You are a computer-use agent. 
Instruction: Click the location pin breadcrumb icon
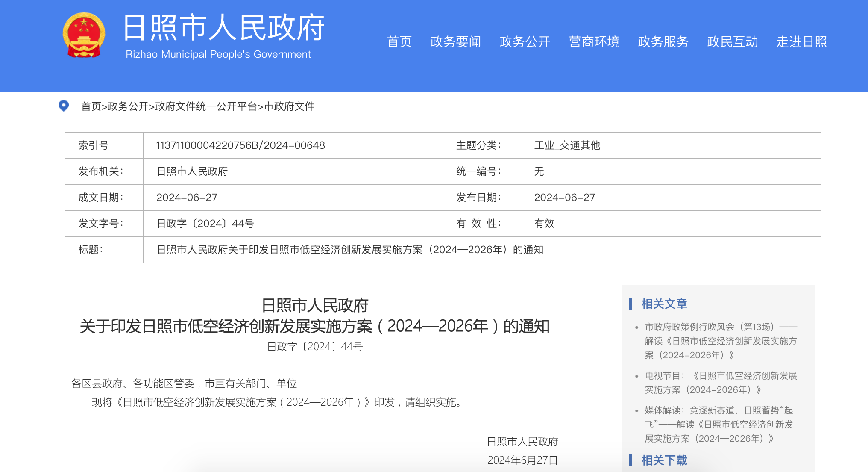(x=64, y=106)
